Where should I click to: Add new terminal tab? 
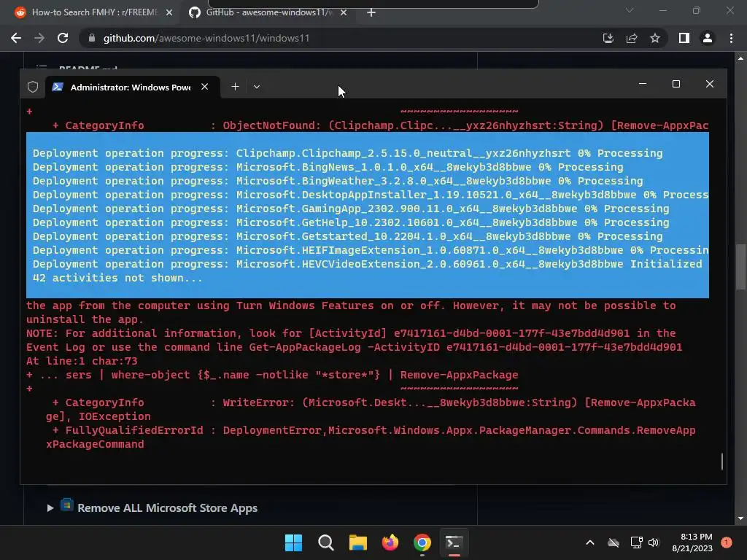coord(235,87)
